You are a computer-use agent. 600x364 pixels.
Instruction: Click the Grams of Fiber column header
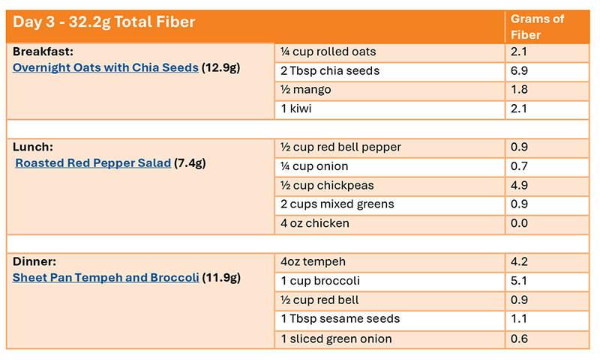(x=537, y=27)
